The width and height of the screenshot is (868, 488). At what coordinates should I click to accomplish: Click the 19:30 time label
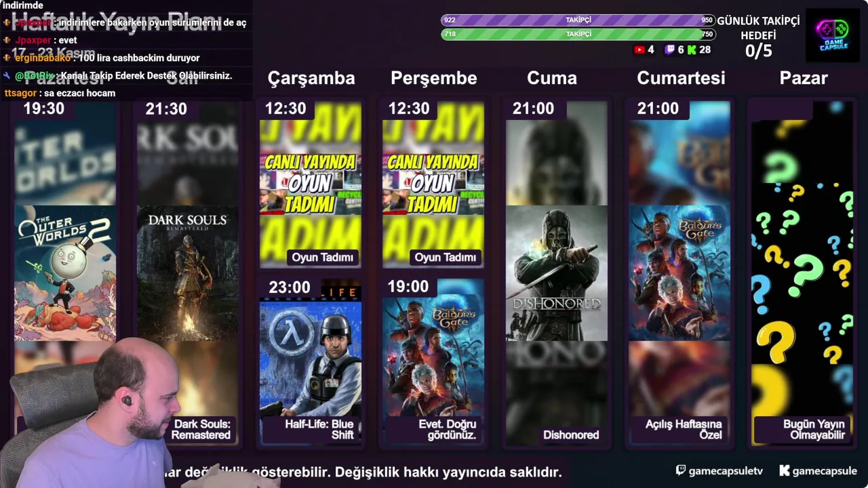click(44, 108)
